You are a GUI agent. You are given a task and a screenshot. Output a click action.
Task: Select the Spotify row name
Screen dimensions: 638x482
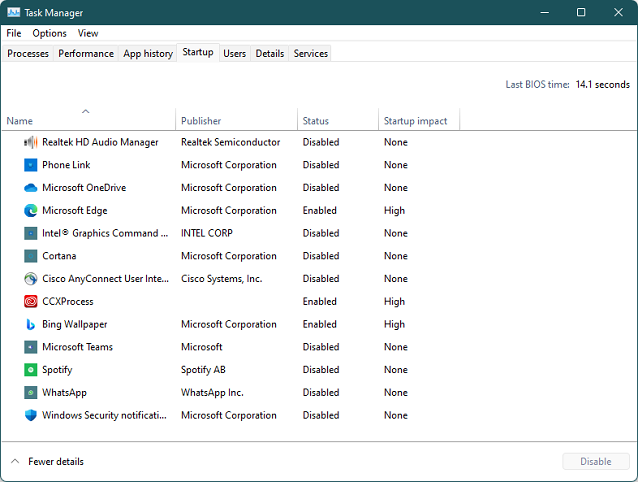tap(57, 370)
